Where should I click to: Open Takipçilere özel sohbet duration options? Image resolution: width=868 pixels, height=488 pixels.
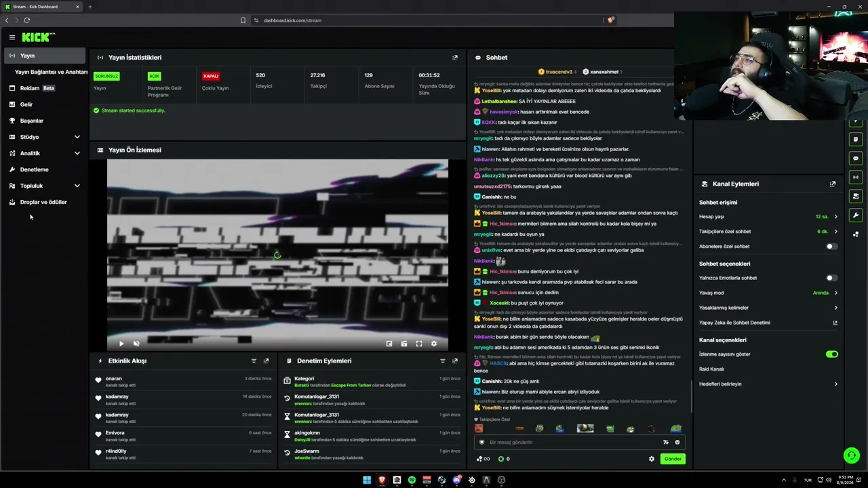point(768,232)
